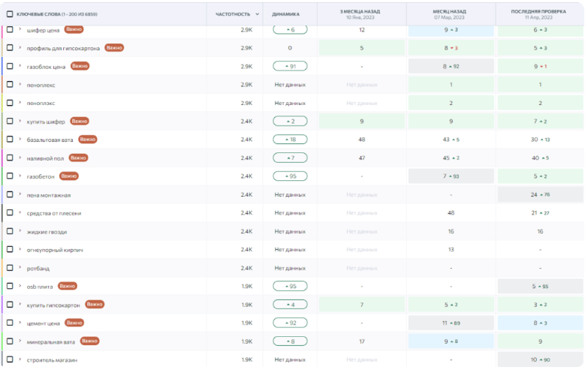
Task: Check the 'купить шифер' row checkbox
Action: coord(10,121)
